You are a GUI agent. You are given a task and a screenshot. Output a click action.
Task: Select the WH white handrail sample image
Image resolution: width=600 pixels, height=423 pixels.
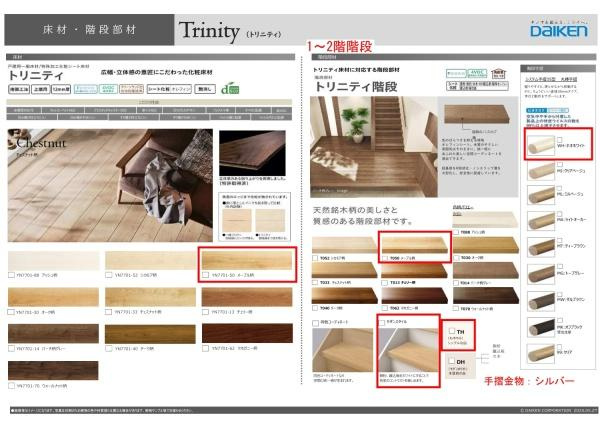(541, 145)
